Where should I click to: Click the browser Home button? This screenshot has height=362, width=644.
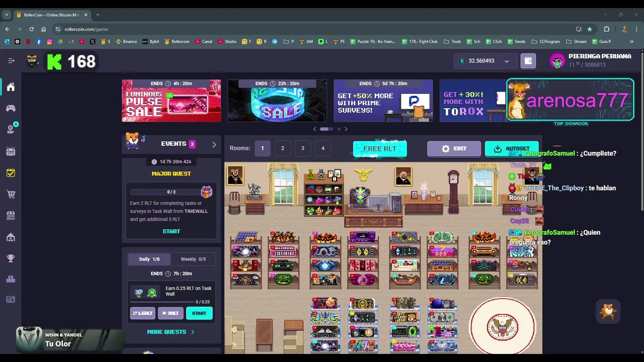coord(43,29)
